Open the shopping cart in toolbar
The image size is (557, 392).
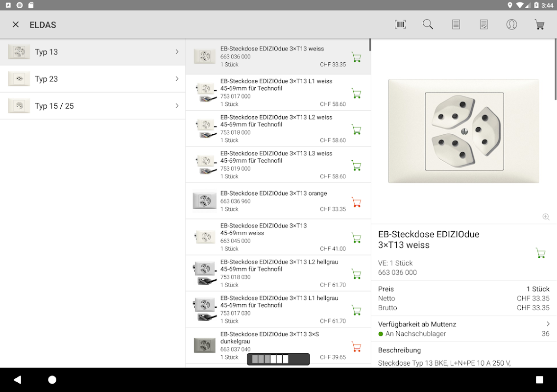539,24
